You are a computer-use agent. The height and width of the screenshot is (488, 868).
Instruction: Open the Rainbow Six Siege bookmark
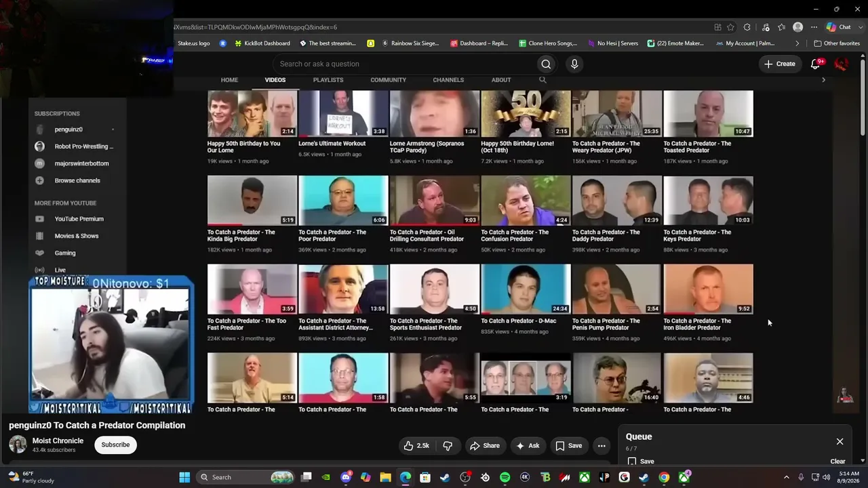click(410, 43)
